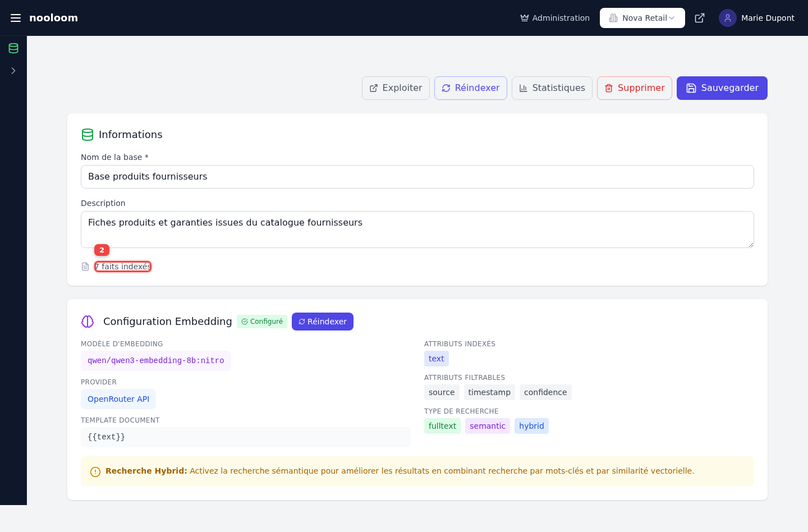
Task: Open the hamburger menu
Action: (x=16, y=18)
